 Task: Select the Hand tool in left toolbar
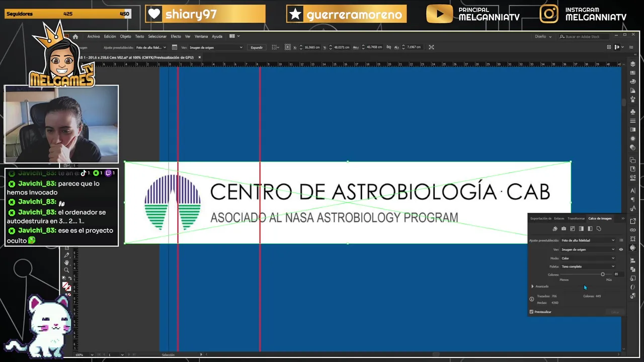[66, 262]
